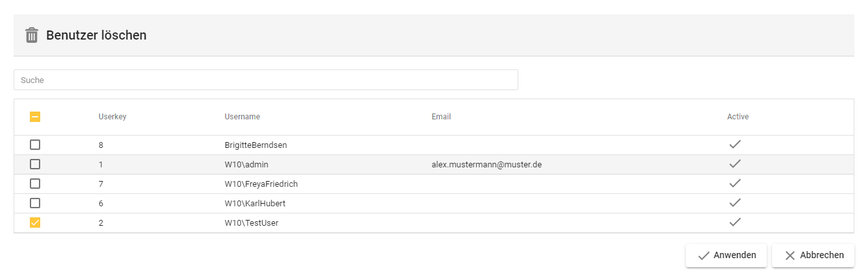Cancel with the Abbrechen button
Viewport: 868px width, 277px height.
point(813,256)
